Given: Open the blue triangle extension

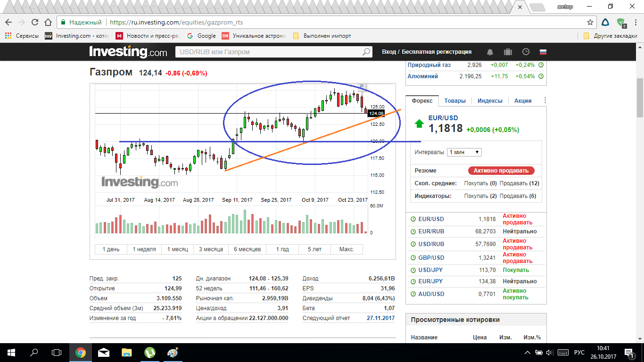Looking at the screenshot, I should tap(606, 22).
